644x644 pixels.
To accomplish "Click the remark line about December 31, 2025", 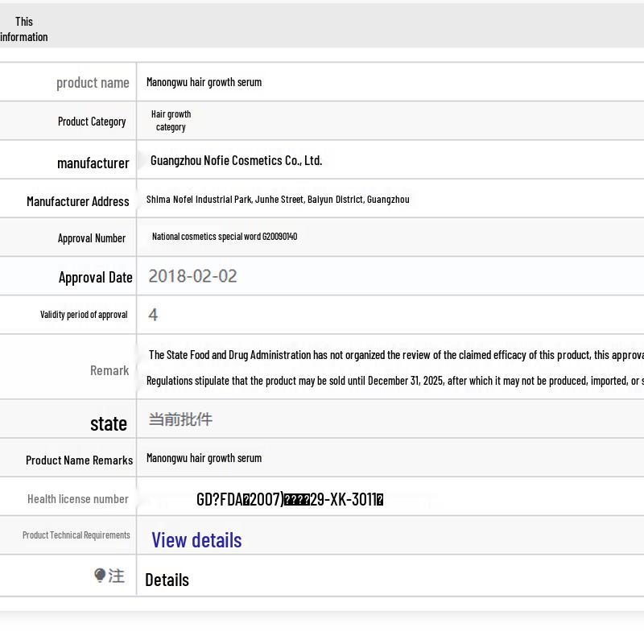I will (394, 381).
